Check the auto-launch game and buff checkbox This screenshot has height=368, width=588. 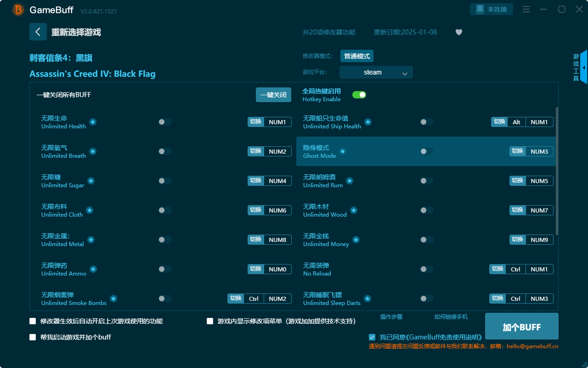(x=33, y=337)
